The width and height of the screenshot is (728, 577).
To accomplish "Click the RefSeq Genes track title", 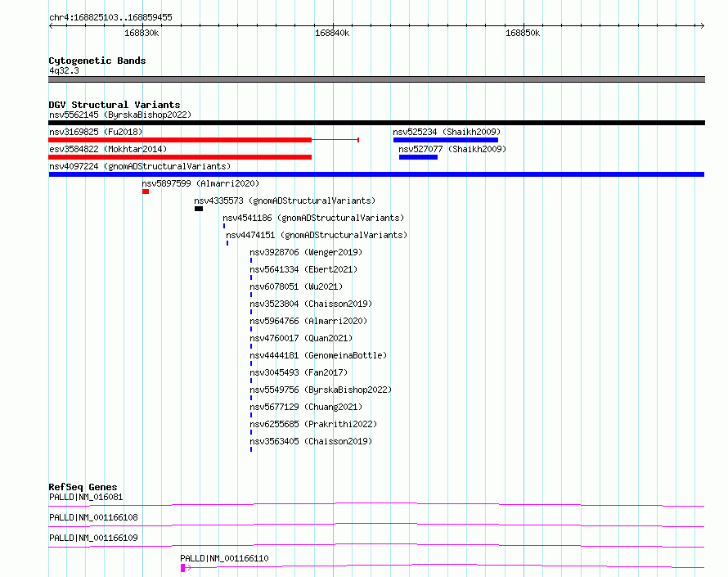I will [83, 487].
